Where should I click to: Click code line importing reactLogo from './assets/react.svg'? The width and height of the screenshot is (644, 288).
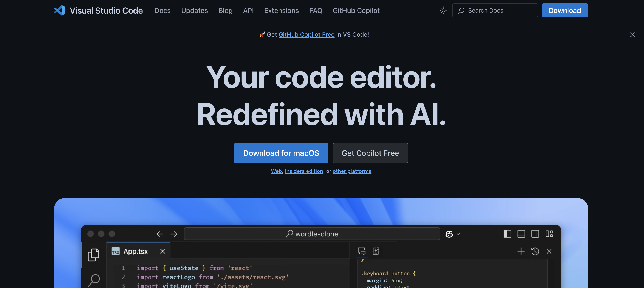pyautogui.click(x=212, y=277)
